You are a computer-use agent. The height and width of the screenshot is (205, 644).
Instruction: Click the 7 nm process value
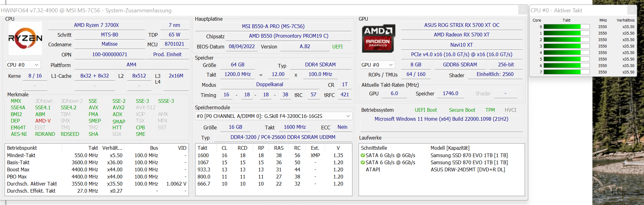coord(174,25)
